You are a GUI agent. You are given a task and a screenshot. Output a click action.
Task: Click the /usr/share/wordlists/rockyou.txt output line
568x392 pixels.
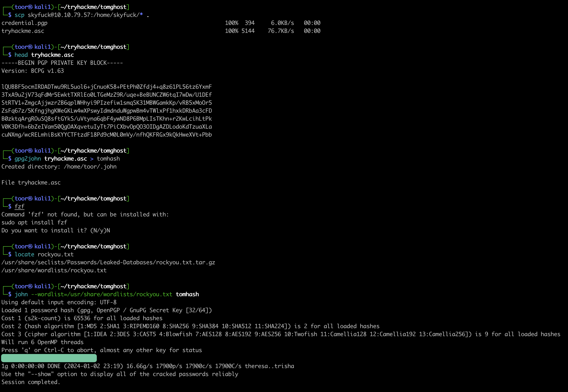(x=54, y=270)
